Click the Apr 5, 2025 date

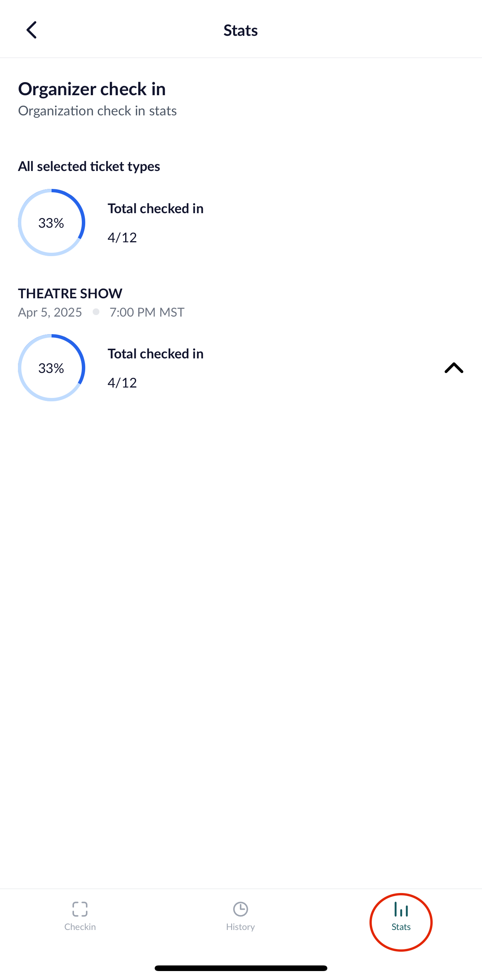[50, 312]
